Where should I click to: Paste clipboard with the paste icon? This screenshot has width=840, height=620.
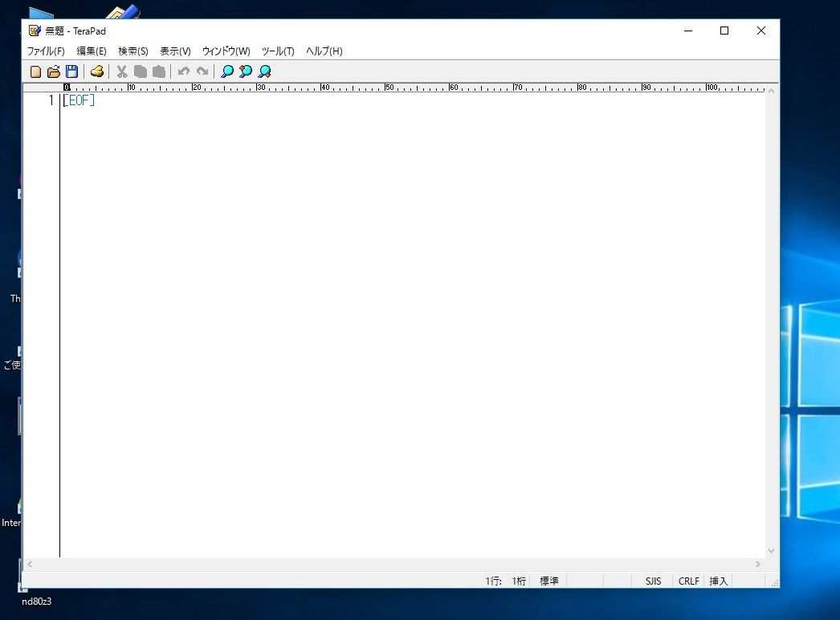158,71
